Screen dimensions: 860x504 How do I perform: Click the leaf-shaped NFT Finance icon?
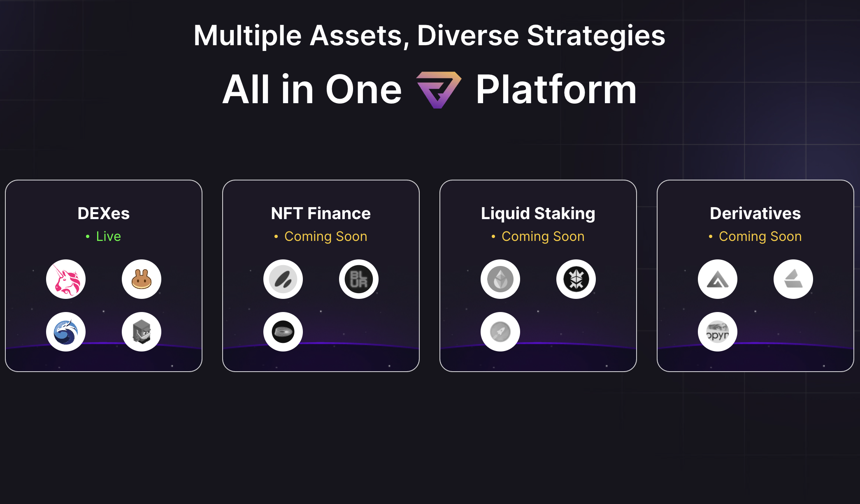(x=283, y=279)
